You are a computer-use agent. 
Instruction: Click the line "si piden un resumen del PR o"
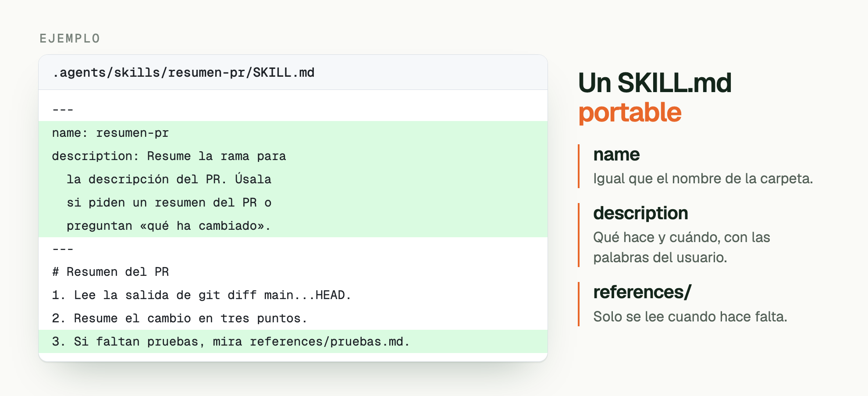(x=169, y=203)
